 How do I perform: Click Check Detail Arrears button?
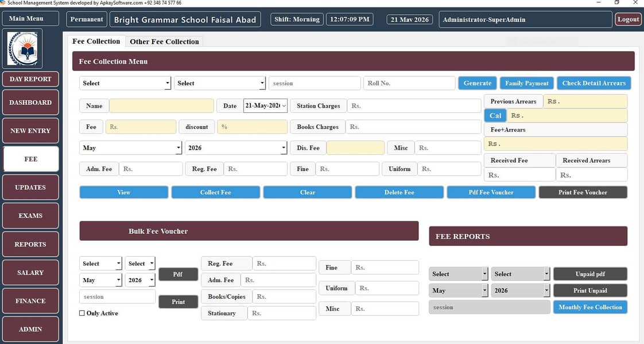coord(594,83)
